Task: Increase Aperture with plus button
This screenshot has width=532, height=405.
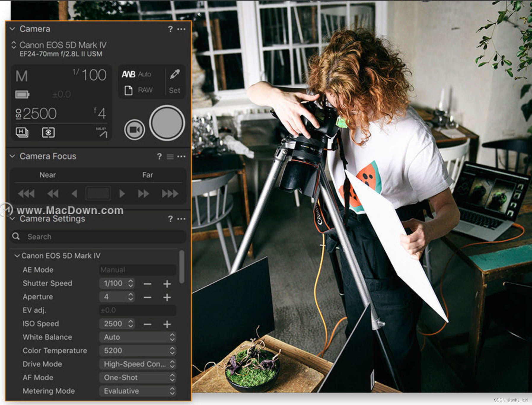Action: (x=167, y=297)
